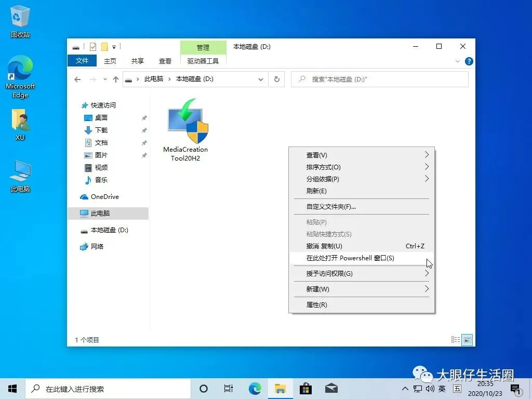Launch the Mail app from the taskbar
The image size is (532, 399).
point(331,388)
